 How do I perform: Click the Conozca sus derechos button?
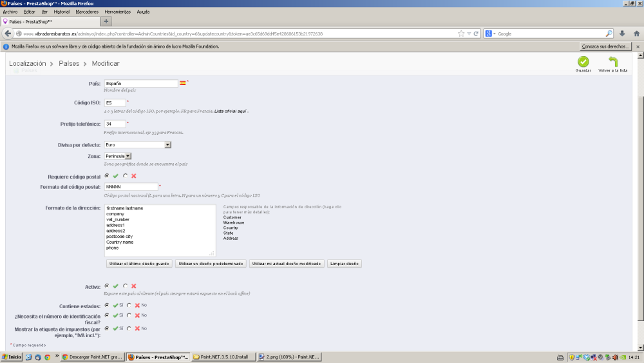click(x=605, y=46)
